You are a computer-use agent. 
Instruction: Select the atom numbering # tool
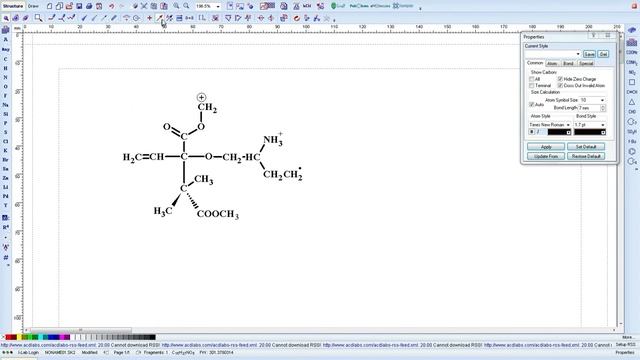[x=5, y=257]
